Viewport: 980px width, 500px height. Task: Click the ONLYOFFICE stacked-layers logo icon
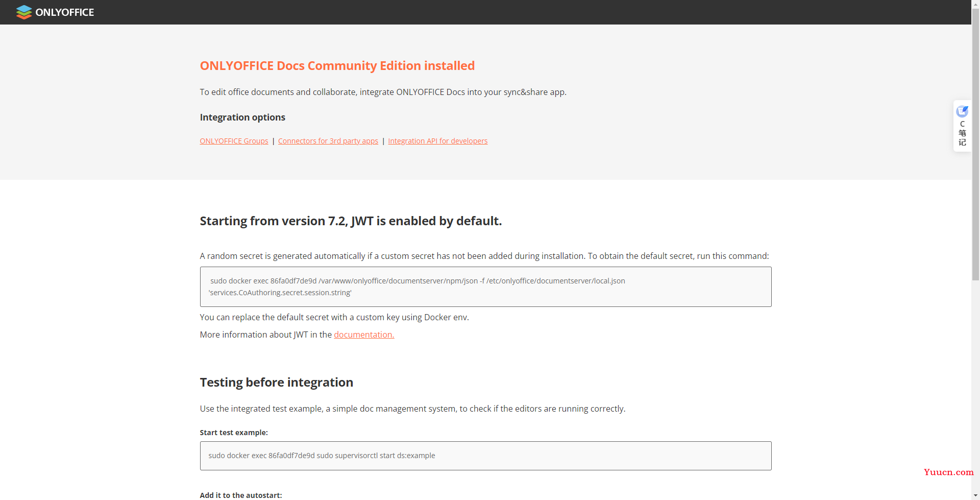[23, 12]
